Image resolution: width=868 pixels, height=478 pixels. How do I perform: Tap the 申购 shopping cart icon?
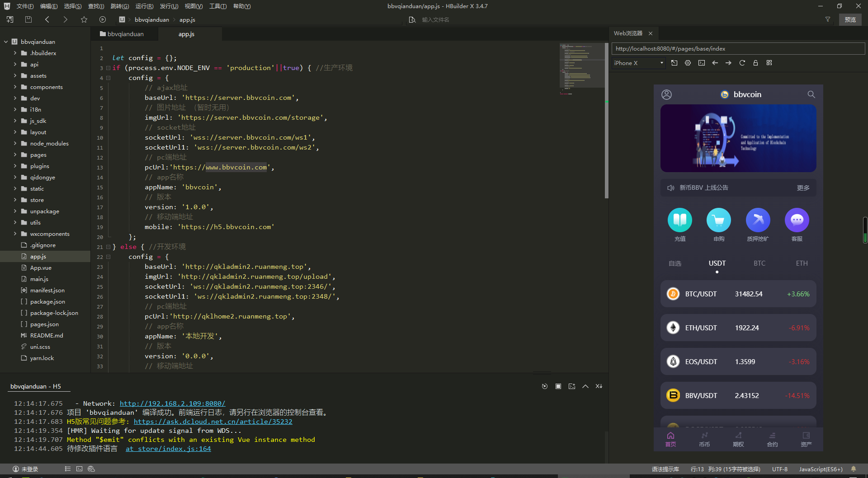click(719, 220)
